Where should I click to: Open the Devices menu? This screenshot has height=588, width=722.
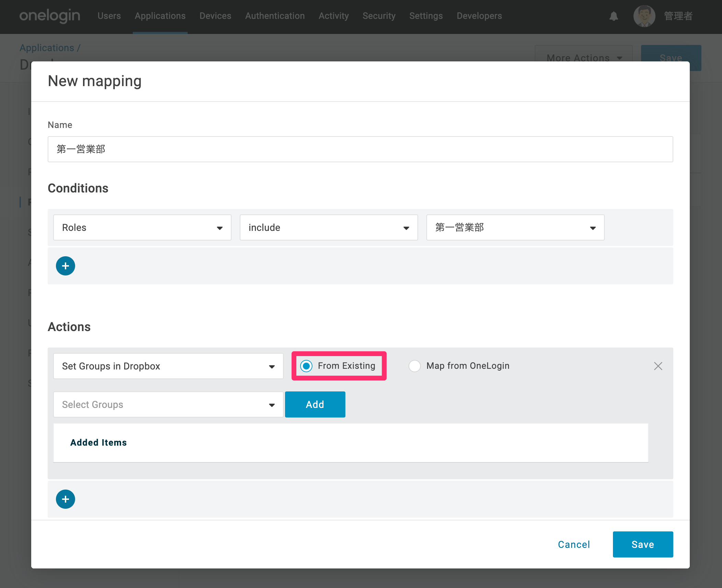[215, 16]
